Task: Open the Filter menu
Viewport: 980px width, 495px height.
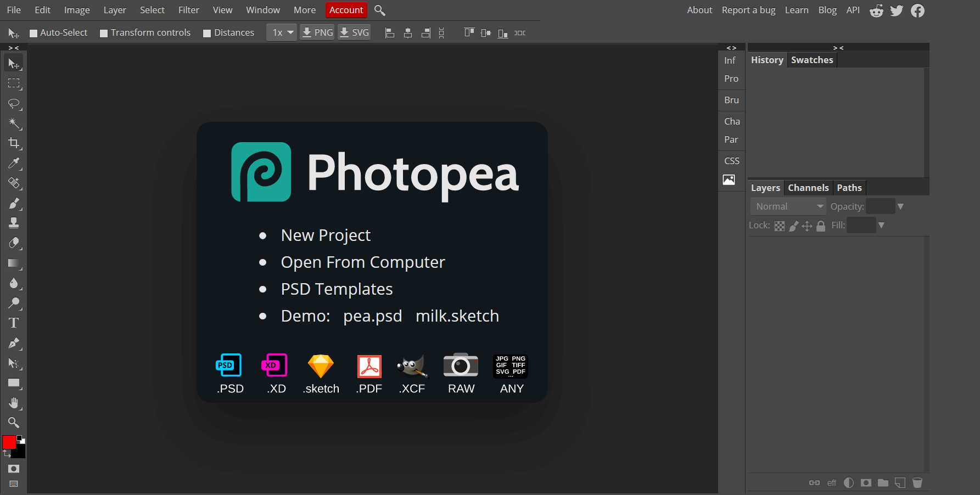Action: 189,10
